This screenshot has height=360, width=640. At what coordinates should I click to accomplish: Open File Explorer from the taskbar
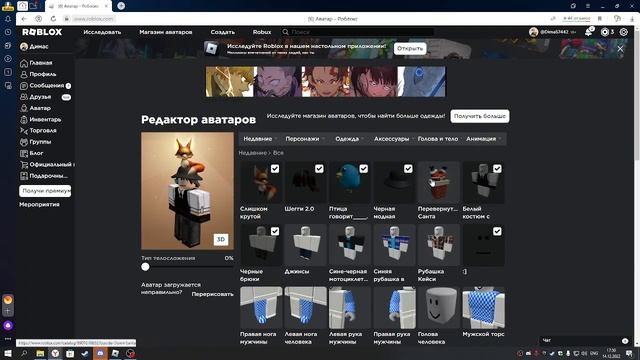point(40,353)
